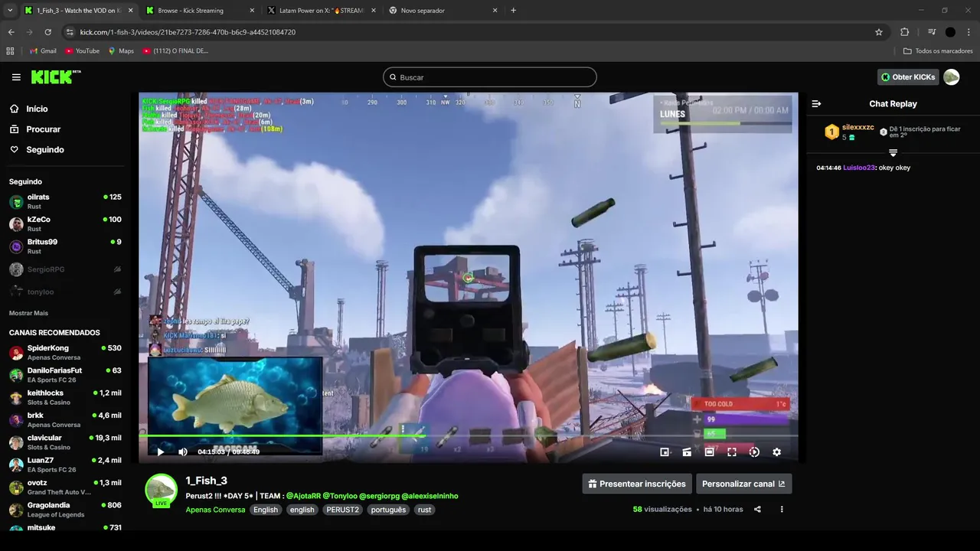
Task: Go back to the previous browser page
Action: click(11, 32)
